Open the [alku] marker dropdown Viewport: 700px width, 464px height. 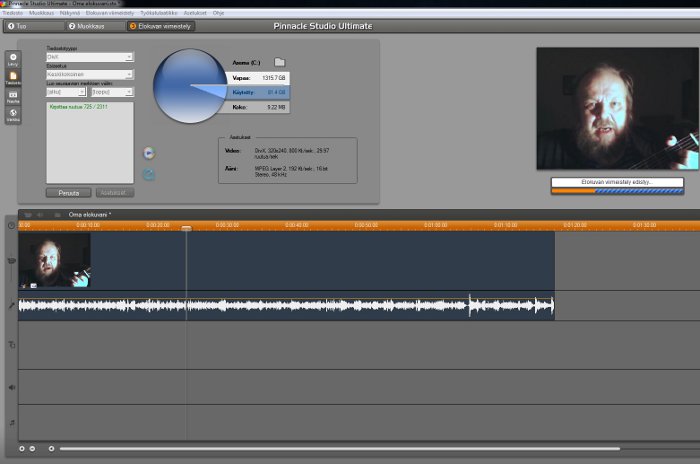(x=66, y=92)
